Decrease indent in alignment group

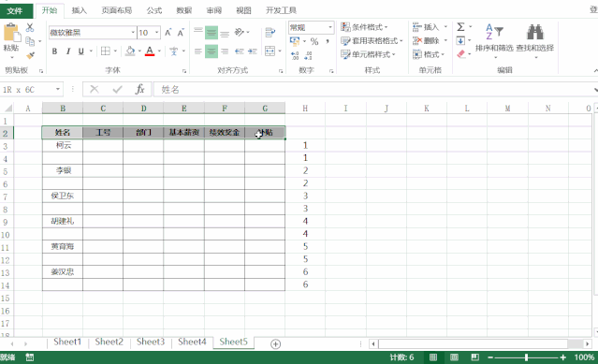pyautogui.click(x=240, y=51)
